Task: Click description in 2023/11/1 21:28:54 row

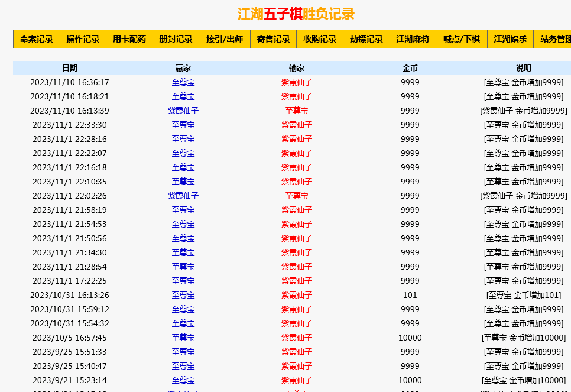Action: pyautogui.click(x=524, y=267)
